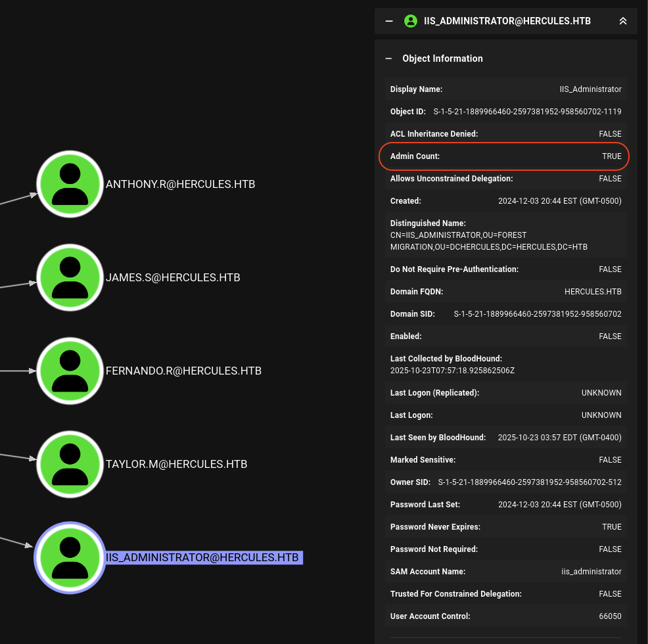Collapse all sections with double-chevron icon
The image size is (648, 644).
coord(623,21)
